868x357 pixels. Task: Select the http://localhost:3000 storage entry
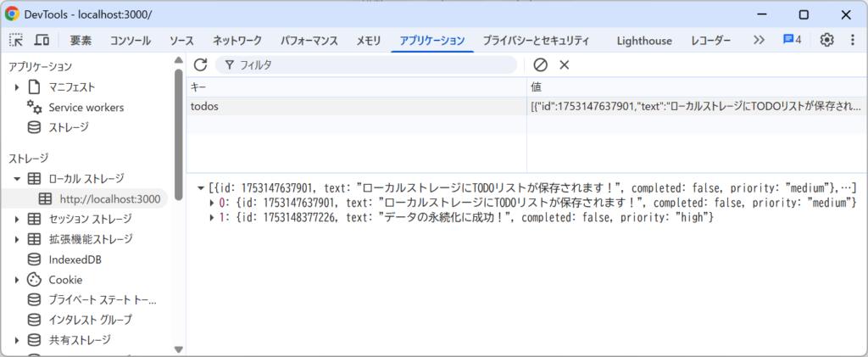tap(109, 198)
